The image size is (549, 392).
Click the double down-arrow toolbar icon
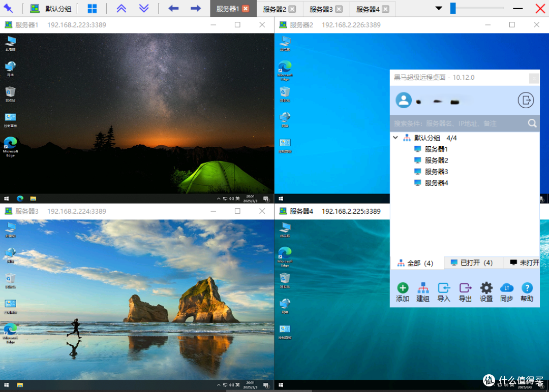[144, 9]
